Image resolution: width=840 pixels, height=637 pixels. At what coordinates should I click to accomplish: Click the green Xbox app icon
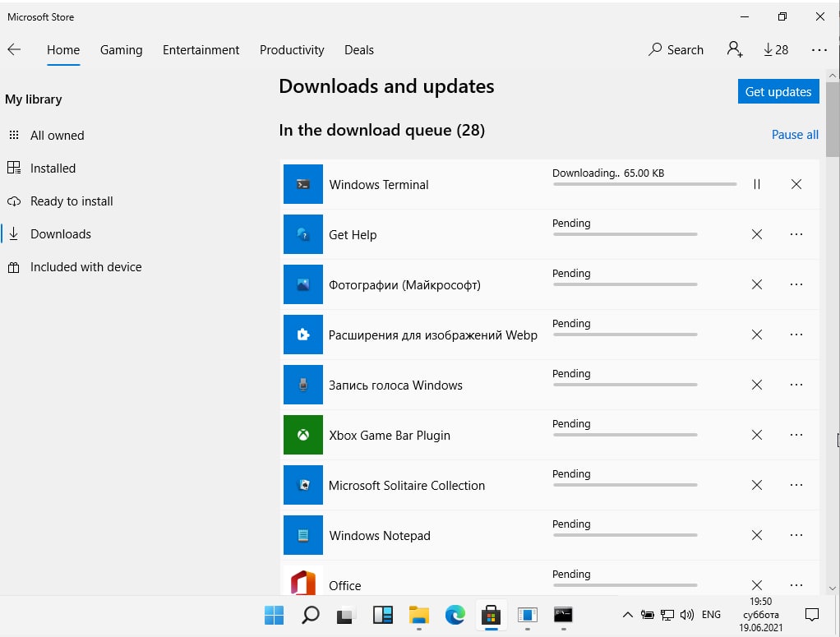(303, 435)
